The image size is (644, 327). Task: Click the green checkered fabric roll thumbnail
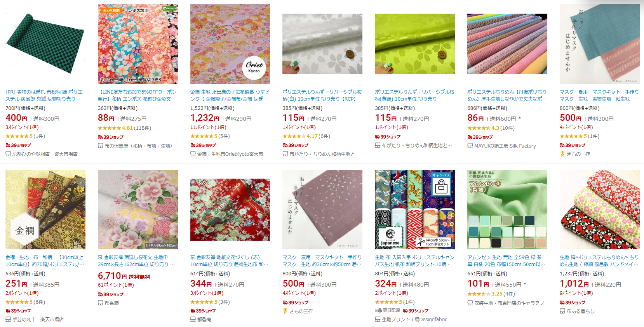(45, 44)
